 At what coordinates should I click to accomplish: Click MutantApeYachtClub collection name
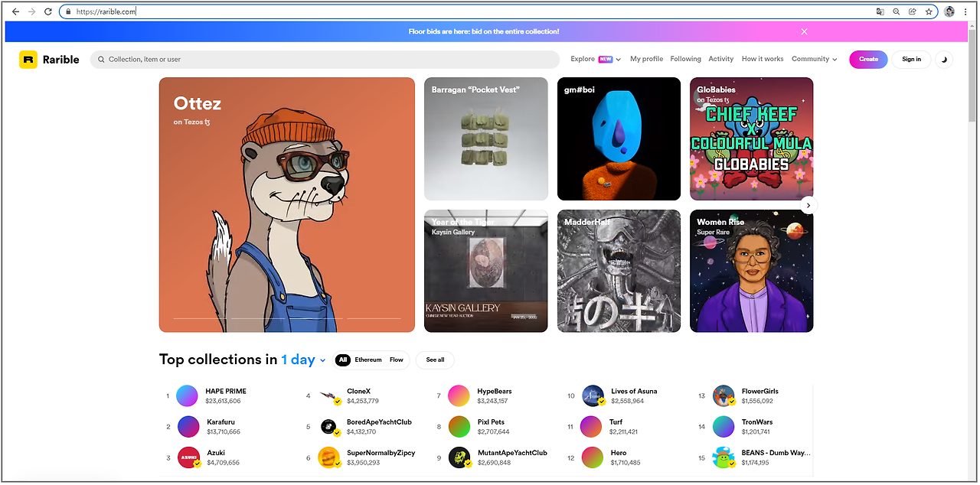[x=512, y=453]
